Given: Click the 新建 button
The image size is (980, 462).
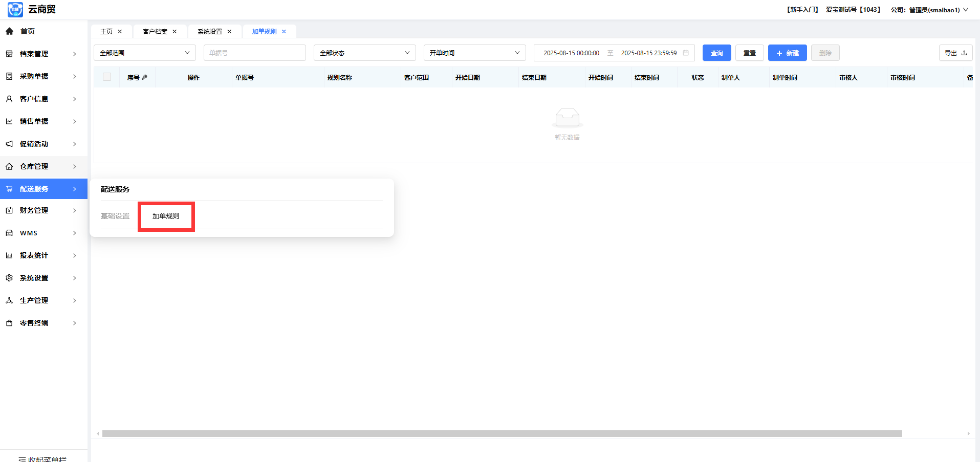Looking at the screenshot, I should (787, 53).
